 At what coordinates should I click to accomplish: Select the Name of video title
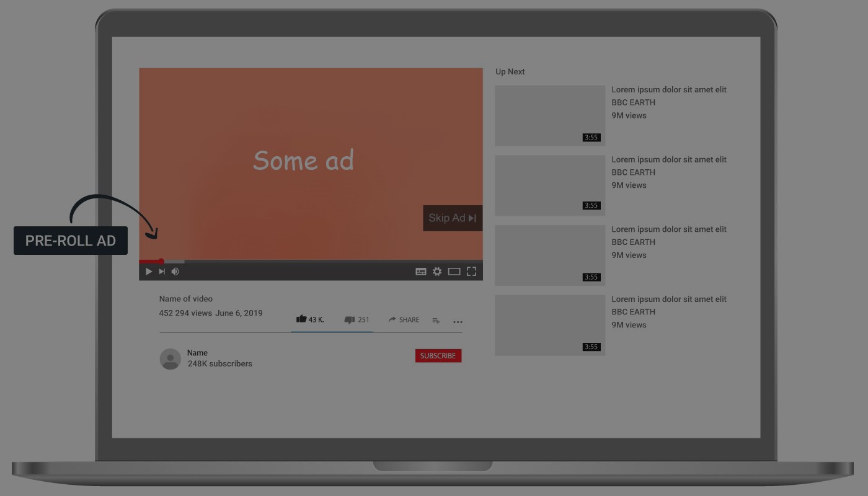(185, 298)
